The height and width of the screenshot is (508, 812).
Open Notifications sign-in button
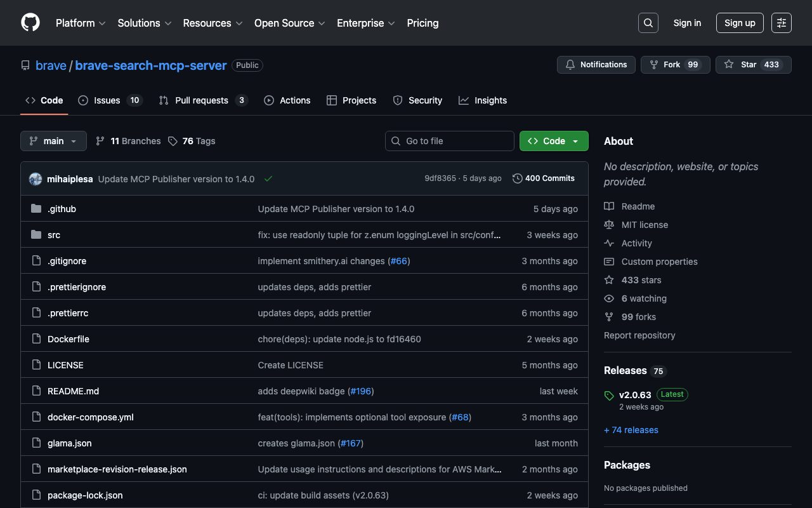point(596,65)
